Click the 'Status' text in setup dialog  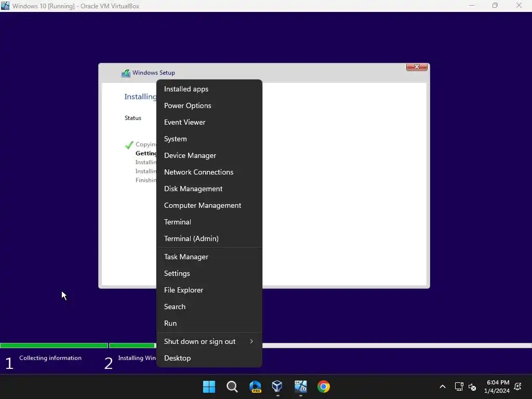[132, 118]
